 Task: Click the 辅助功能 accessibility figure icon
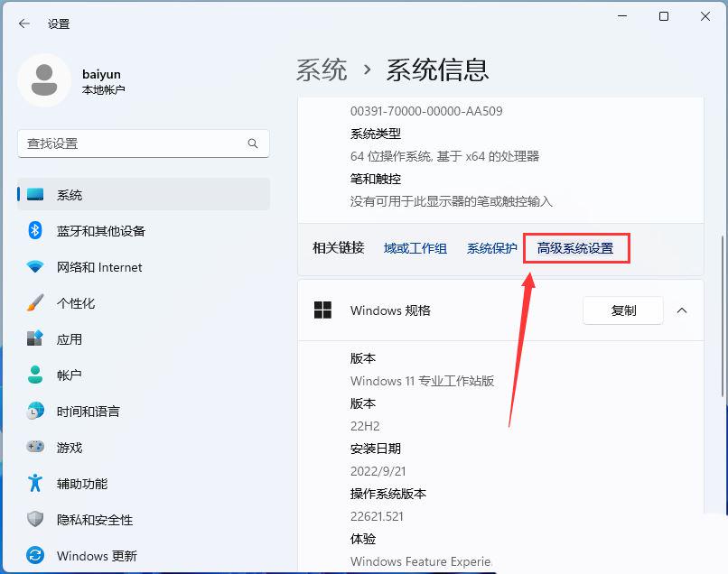[x=35, y=483]
